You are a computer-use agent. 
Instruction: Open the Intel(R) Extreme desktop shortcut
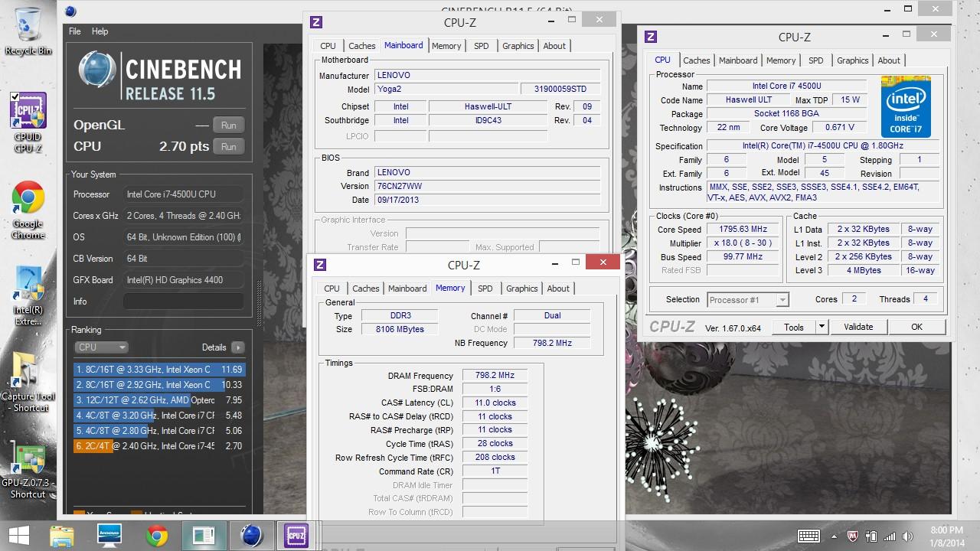[x=28, y=295]
